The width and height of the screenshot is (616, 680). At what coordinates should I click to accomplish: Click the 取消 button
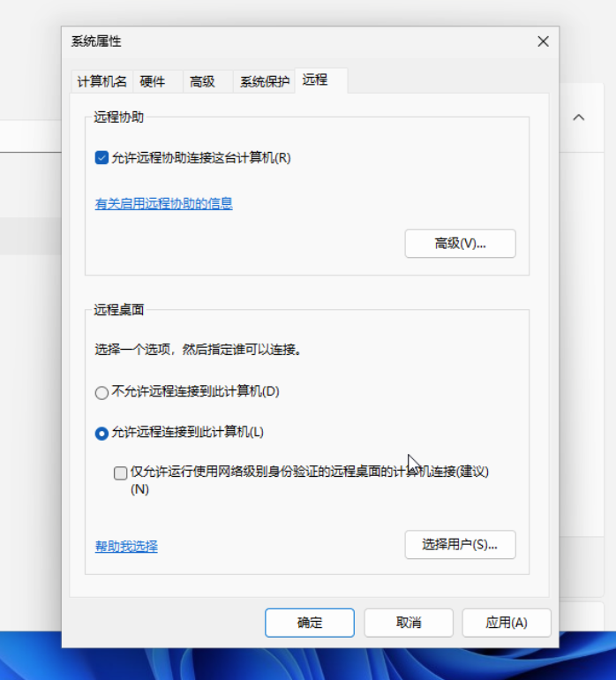409,623
